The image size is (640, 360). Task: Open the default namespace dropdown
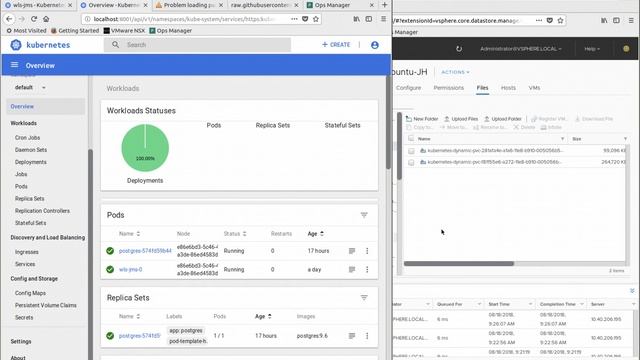[x=30, y=87]
